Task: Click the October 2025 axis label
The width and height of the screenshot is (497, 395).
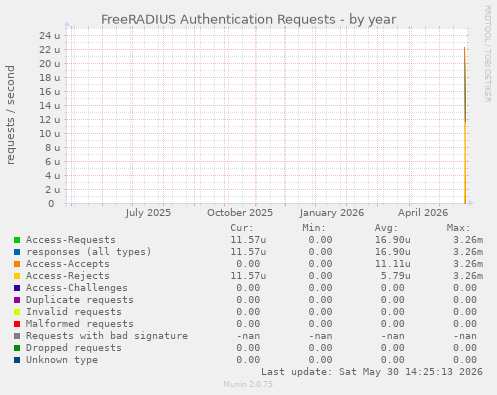Action: [240, 213]
